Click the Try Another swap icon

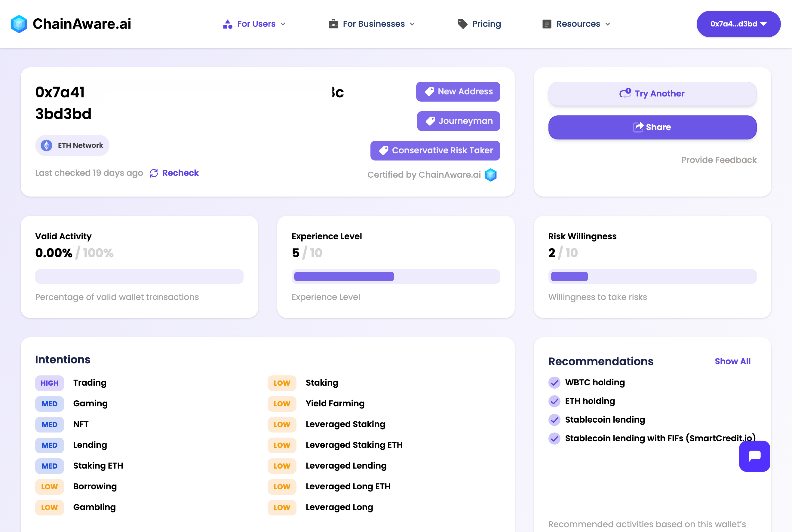click(625, 93)
